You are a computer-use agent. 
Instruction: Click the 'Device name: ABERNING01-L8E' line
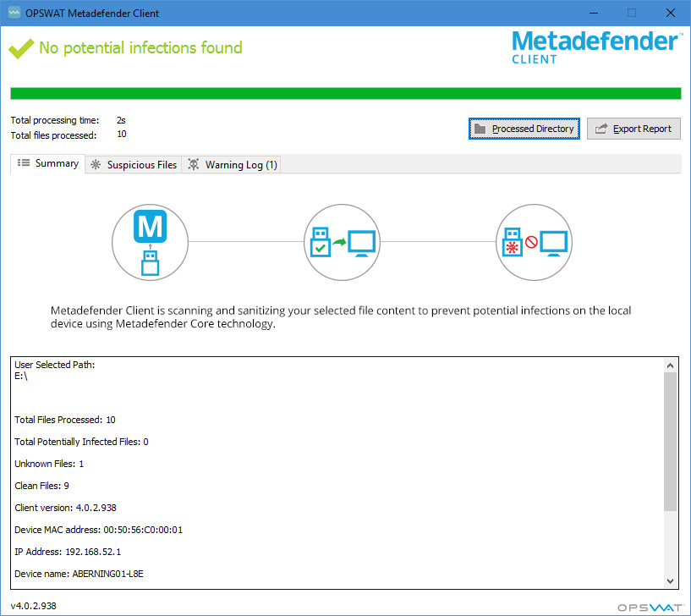coord(79,574)
